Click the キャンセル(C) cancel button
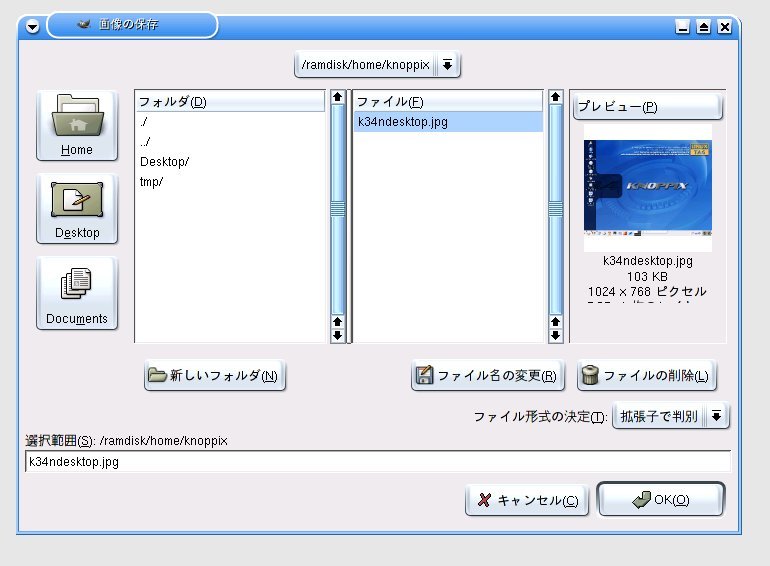 [x=527, y=500]
